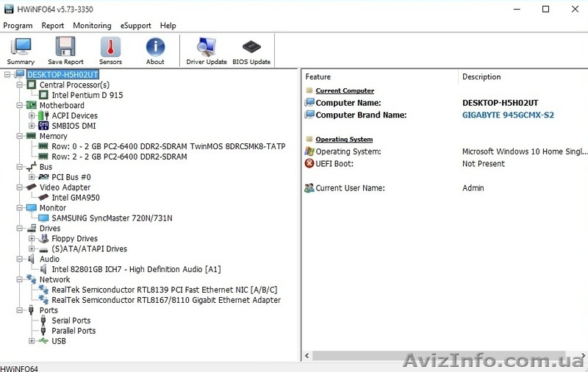Screen dimensions: 588x372
Task: Select Row: 2 - 2 GB memory module
Action: click(x=119, y=157)
